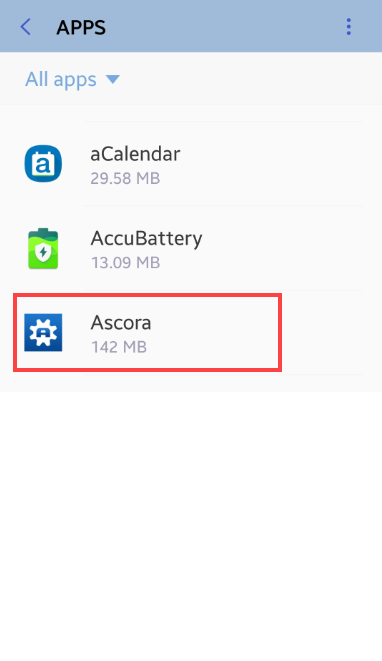Viewport: 382px width, 661px height.
Task: Click the header bar beside the APPS title
Action: click(223, 27)
